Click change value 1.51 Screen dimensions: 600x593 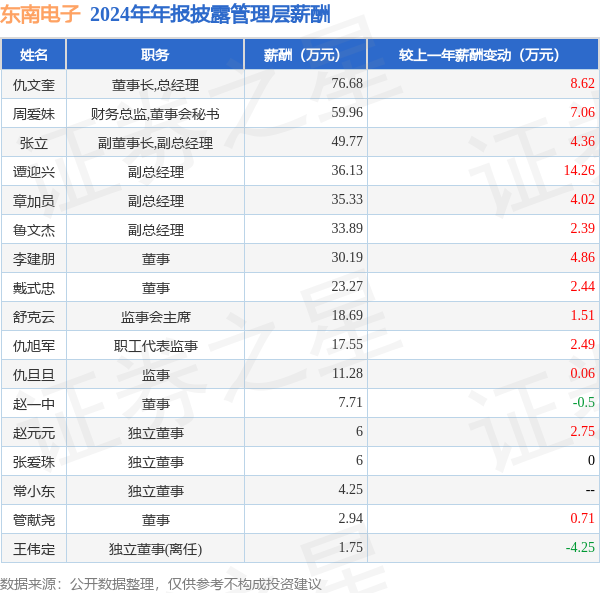(x=582, y=316)
